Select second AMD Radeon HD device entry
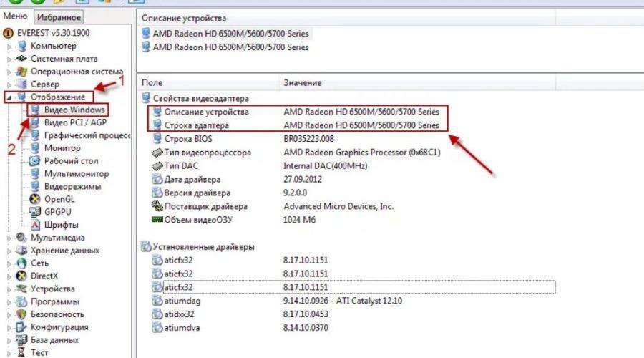Screen dimensions: 644x358 230,47
